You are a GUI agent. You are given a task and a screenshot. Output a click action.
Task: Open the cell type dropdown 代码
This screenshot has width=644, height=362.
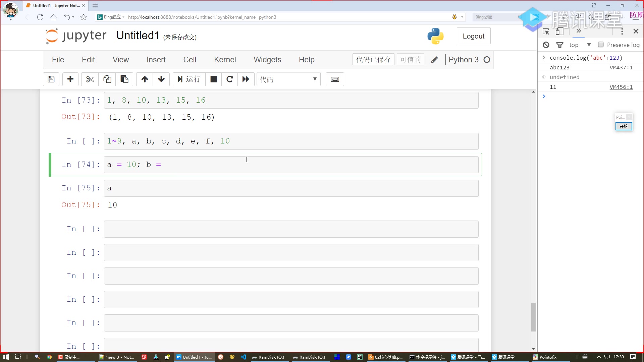click(x=288, y=79)
